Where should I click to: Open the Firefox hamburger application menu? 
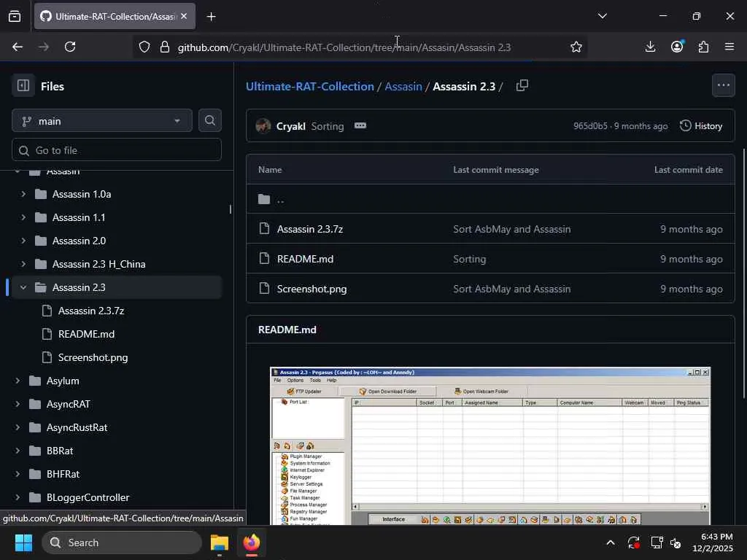[x=729, y=47]
